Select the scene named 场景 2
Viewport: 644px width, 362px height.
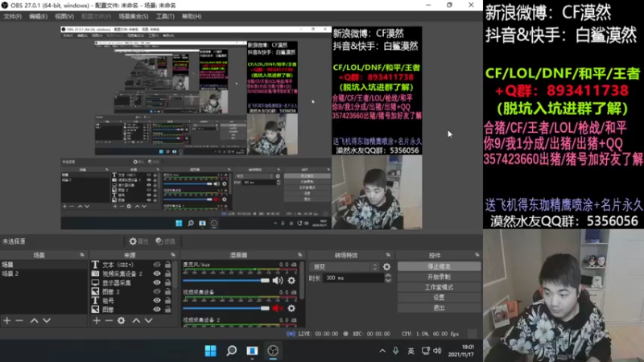point(43,274)
